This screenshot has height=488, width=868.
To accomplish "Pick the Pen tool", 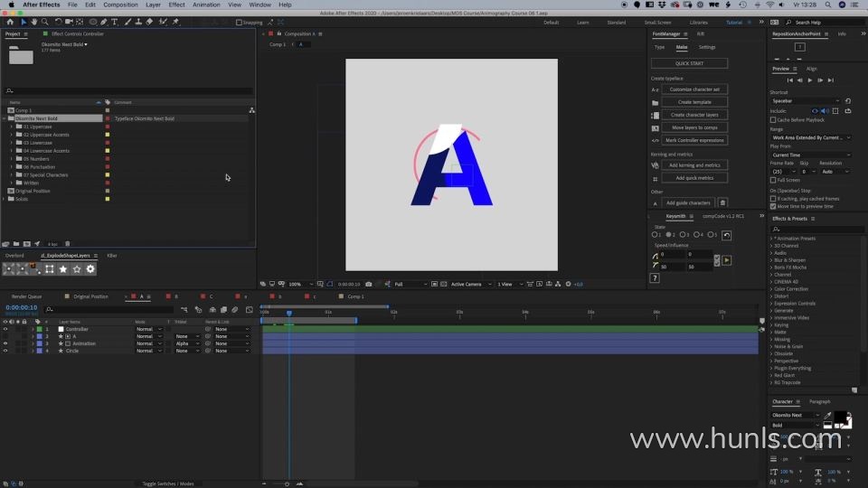I will pos(104,22).
